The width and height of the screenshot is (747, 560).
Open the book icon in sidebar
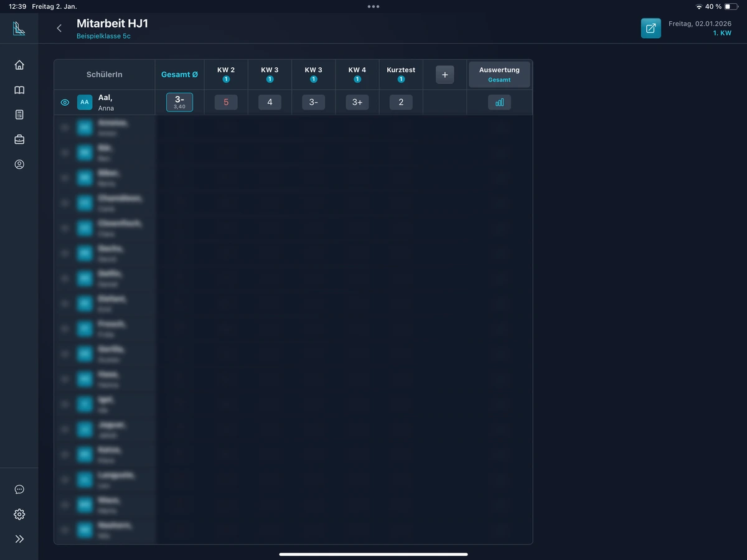[x=19, y=90]
